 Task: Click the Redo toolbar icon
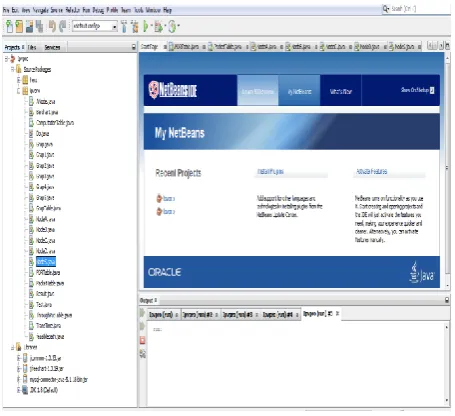(x=62, y=26)
